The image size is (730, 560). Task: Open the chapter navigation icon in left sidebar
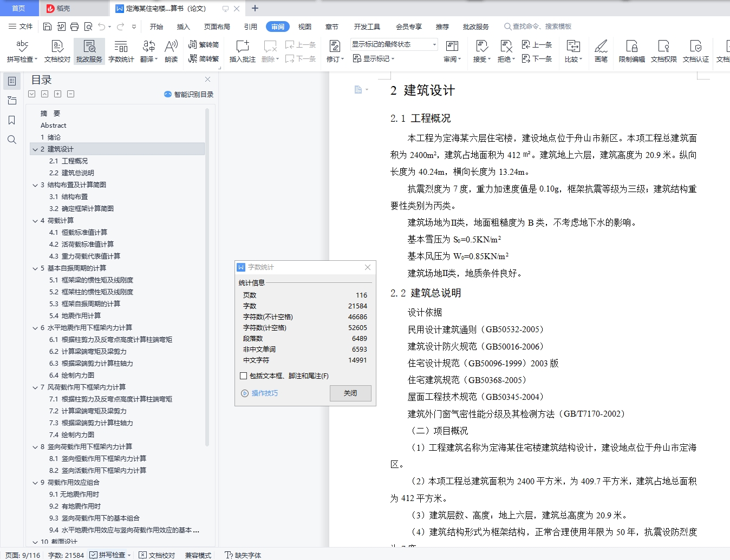tap(12, 101)
